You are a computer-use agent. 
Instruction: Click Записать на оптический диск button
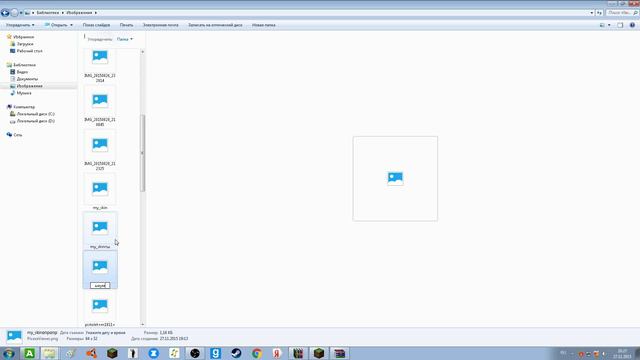(x=215, y=25)
